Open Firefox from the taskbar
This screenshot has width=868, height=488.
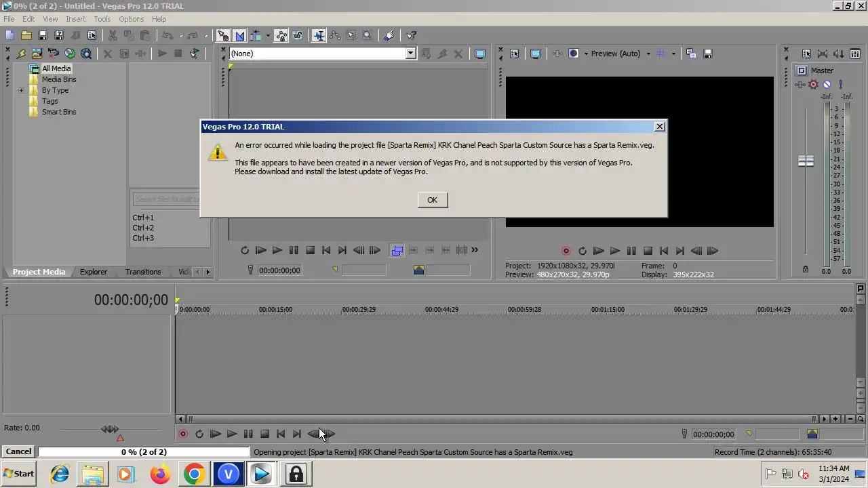click(161, 474)
